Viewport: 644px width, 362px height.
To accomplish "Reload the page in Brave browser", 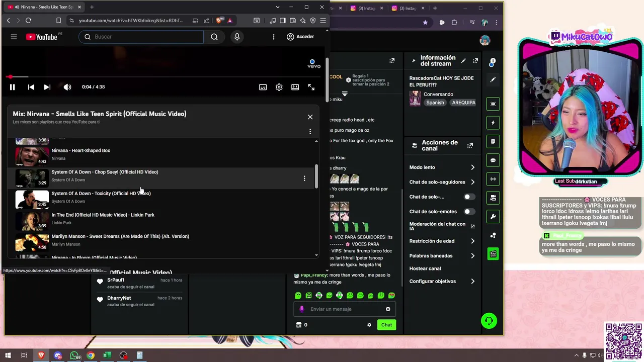I will pos(28,21).
